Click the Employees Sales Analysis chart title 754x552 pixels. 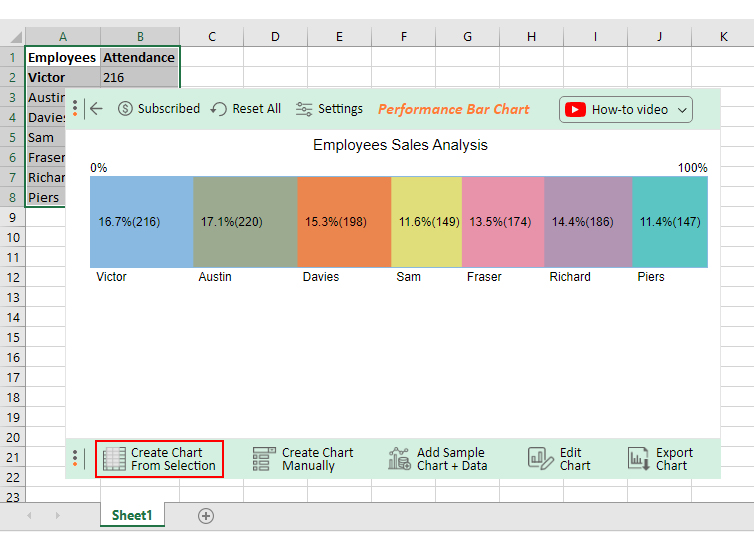400,145
